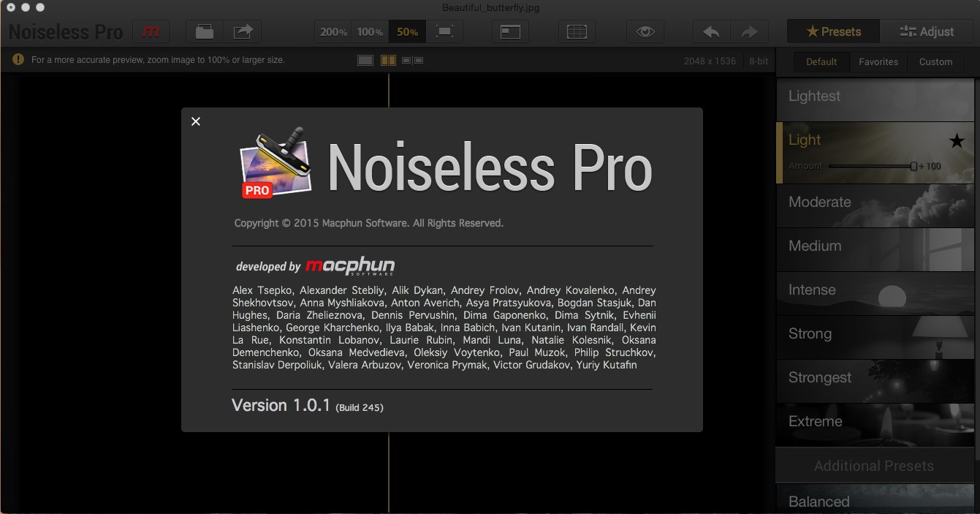Click the undo arrow
Image resolution: width=980 pixels, height=514 pixels.
(x=711, y=31)
